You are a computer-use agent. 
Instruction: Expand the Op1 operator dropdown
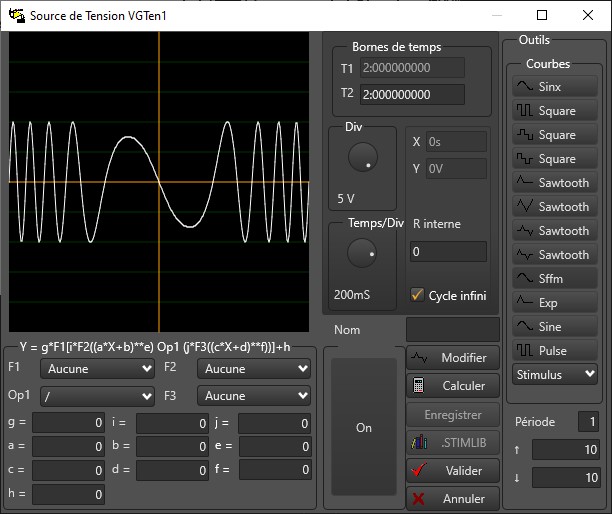click(x=97, y=396)
